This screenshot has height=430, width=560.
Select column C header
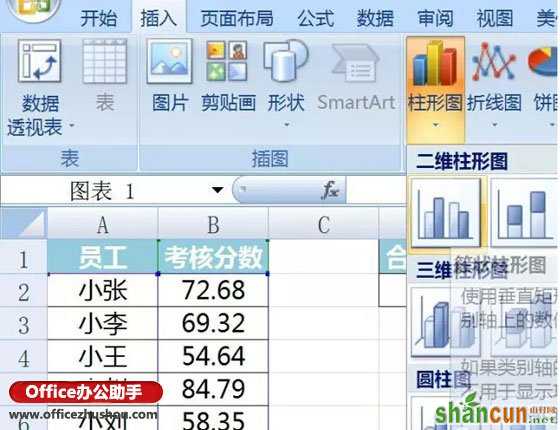coord(324,224)
